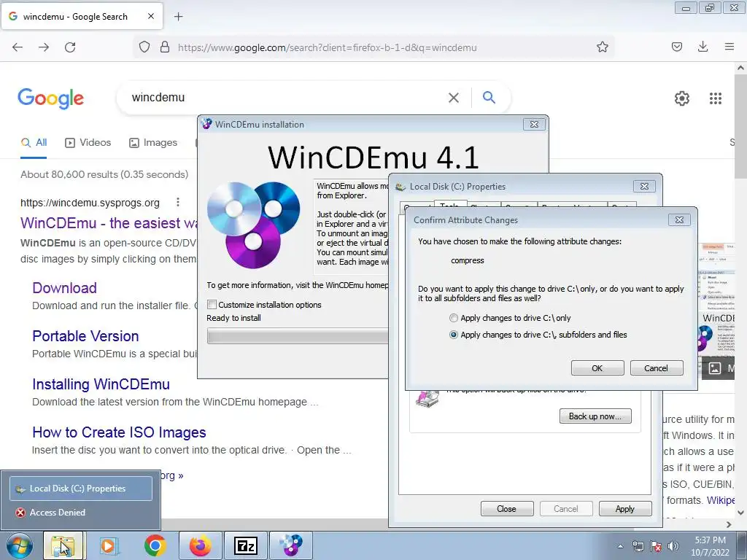
Task: Open the taskbar clock and date
Action: click(x=710, y=546)
